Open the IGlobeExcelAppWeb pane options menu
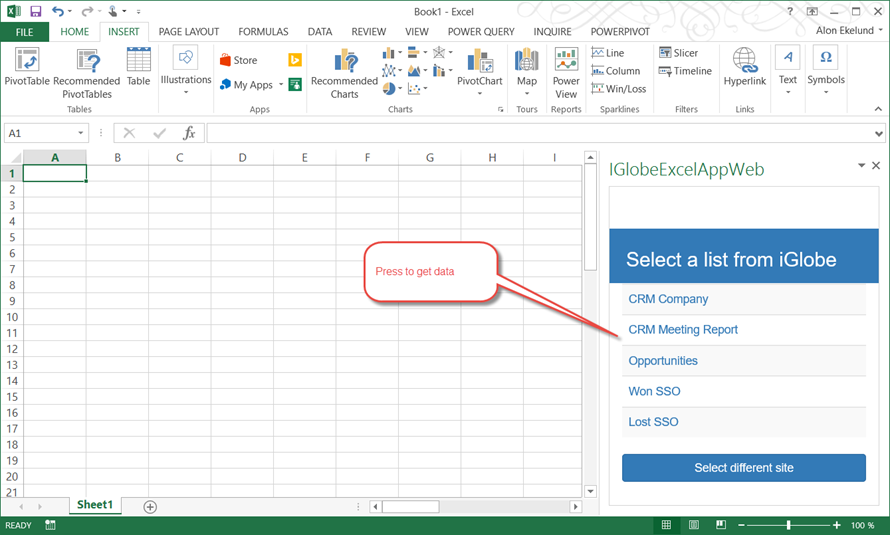Image resolution: width=890 pixels, height=535 pixels. (861, 166)
